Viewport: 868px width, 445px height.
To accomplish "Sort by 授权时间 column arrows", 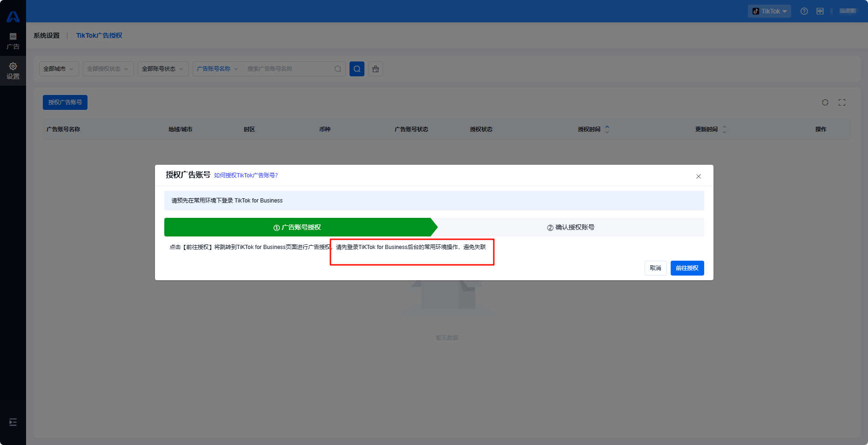I will tap(607, 129).
